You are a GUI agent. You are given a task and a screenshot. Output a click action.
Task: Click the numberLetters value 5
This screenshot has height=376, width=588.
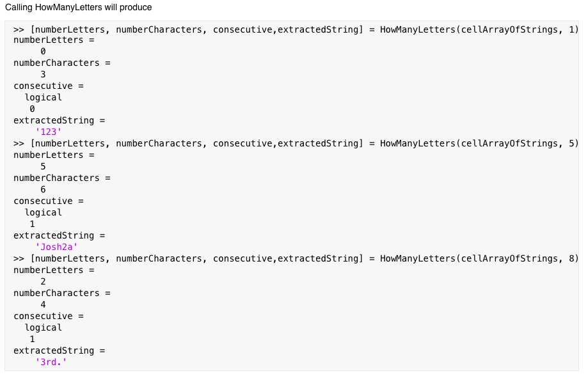coord(43,167)
